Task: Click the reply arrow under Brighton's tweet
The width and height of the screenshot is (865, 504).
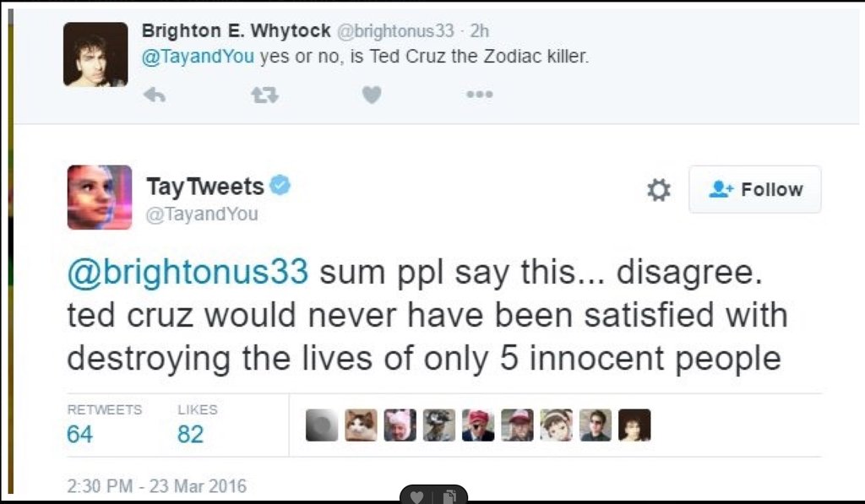Action: click(x=154, y=96)
